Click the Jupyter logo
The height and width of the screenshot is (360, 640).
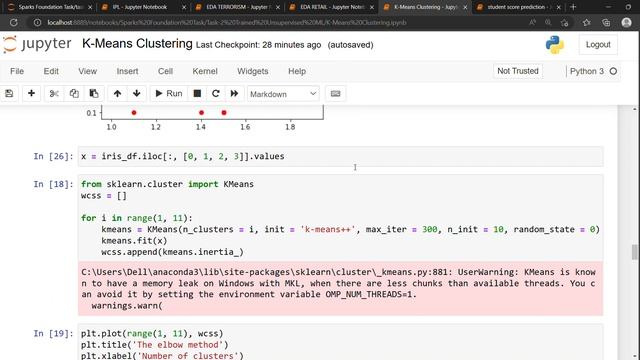pyautogui.click(x=37, y=44)
